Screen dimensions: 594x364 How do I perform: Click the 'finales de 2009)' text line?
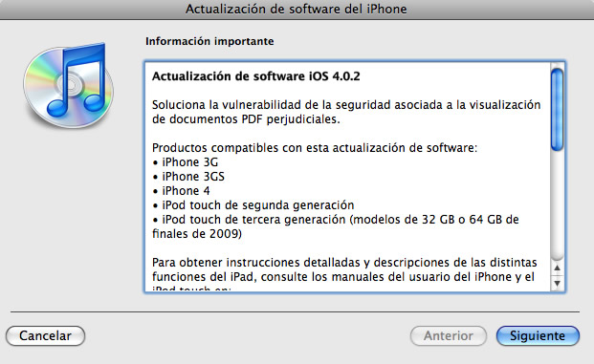pos(197,234)
